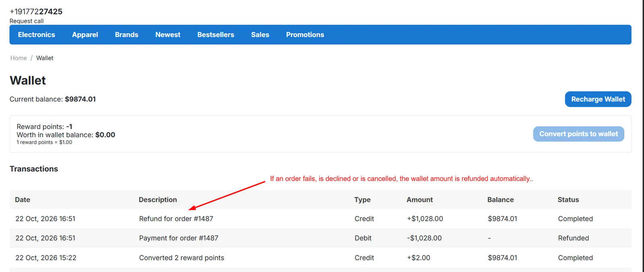
Task: Select the Newest menu item
Action: click(168, 35)
